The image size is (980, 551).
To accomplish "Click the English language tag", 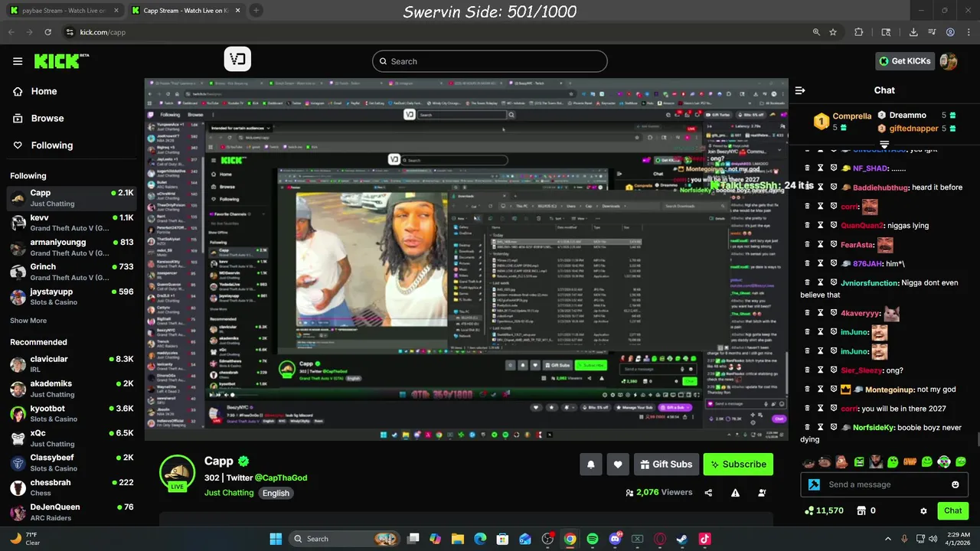I will [x=276, y=493].
